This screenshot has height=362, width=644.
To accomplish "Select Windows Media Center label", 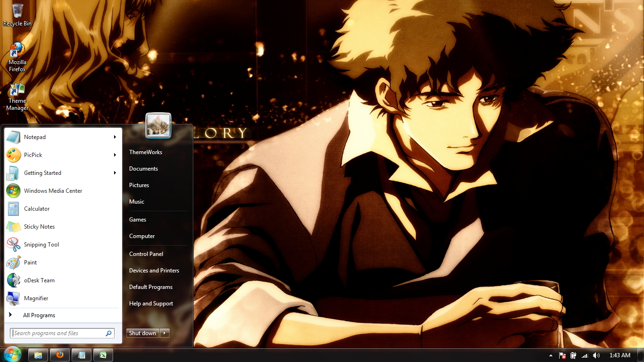I will (x=53, y=191).
